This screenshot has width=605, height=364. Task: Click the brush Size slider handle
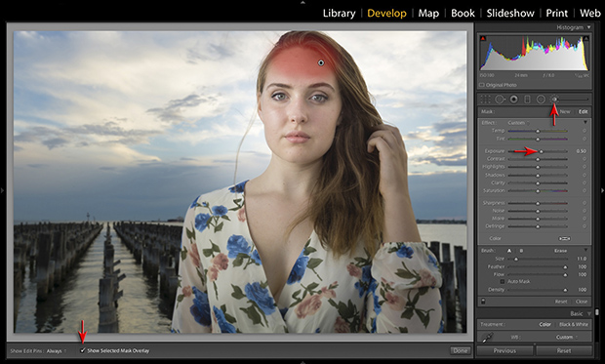tap(516, 259)
